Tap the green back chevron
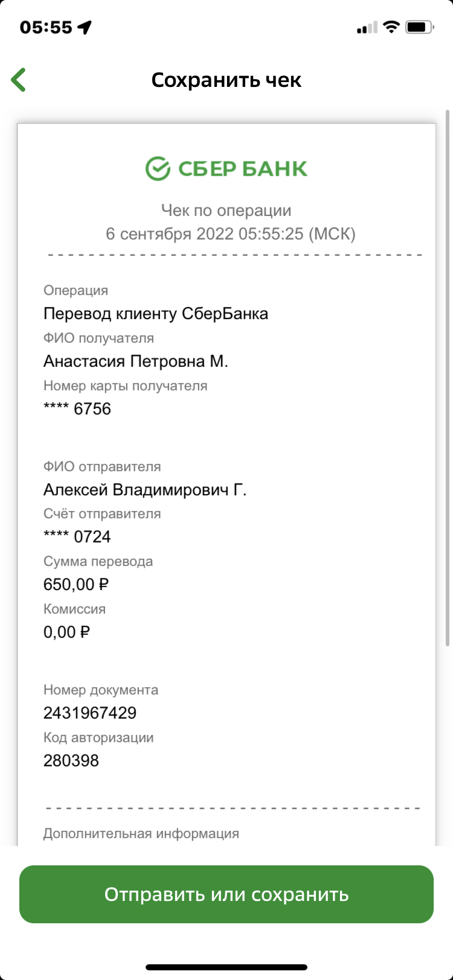Screen dimensions: 453x980 tap(18, 80)
